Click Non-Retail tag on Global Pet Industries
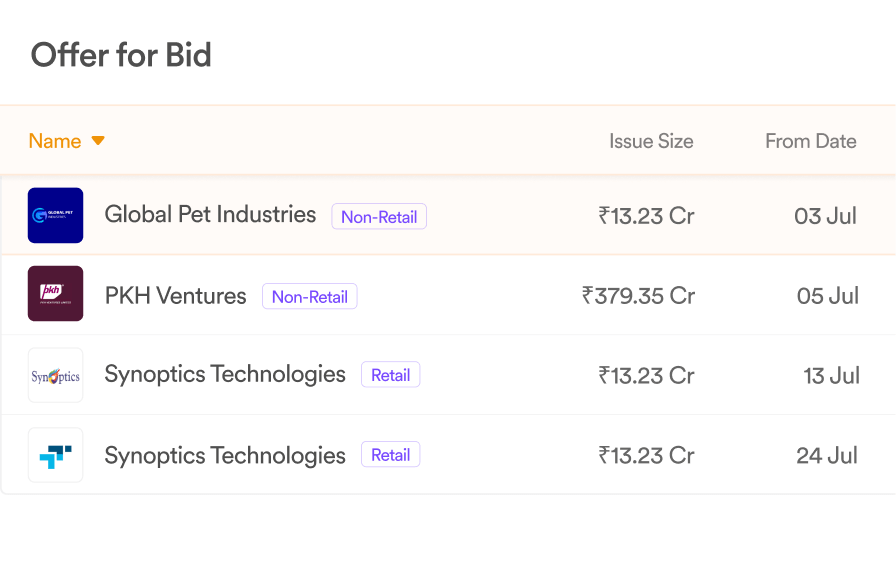 [x=379, y=217]
